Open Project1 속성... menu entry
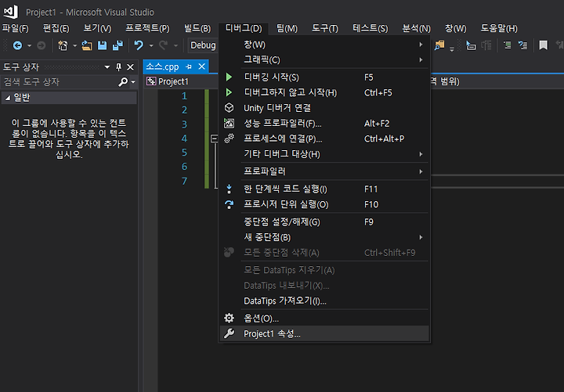This screenshot has height=392, width=564. click(324, 334)
